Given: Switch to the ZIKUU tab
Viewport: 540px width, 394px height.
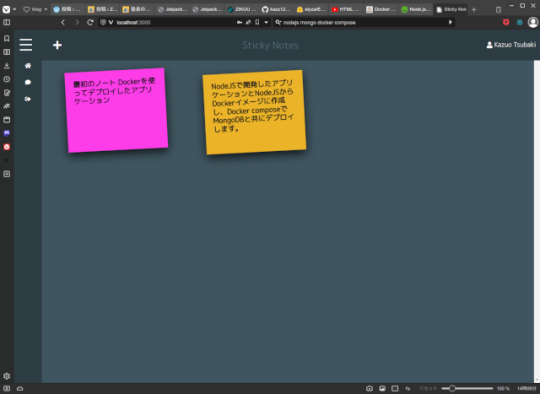Looking at the screenshot, I should click(241, 10).
